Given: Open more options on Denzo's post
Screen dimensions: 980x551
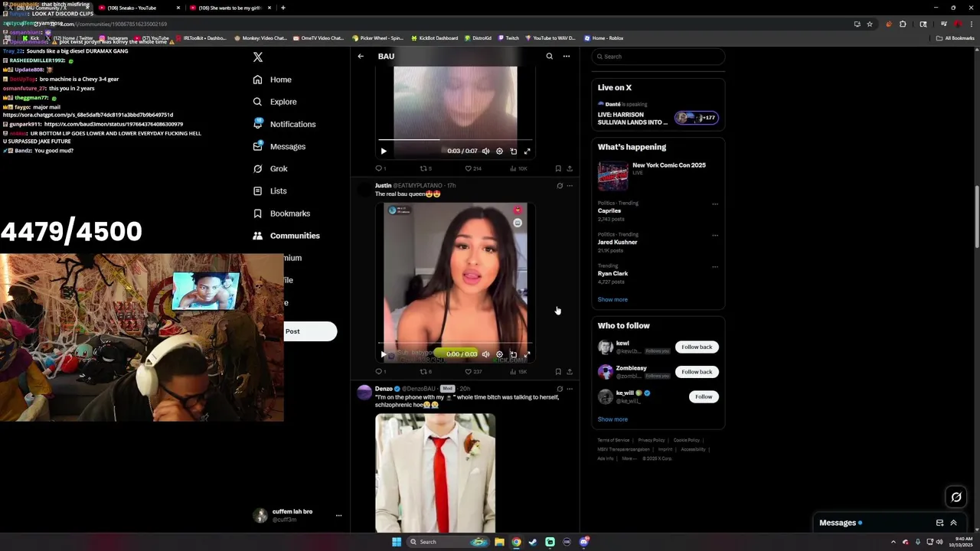Looking at the screenshot, I should pyautogui.click(x=569, y=389).
